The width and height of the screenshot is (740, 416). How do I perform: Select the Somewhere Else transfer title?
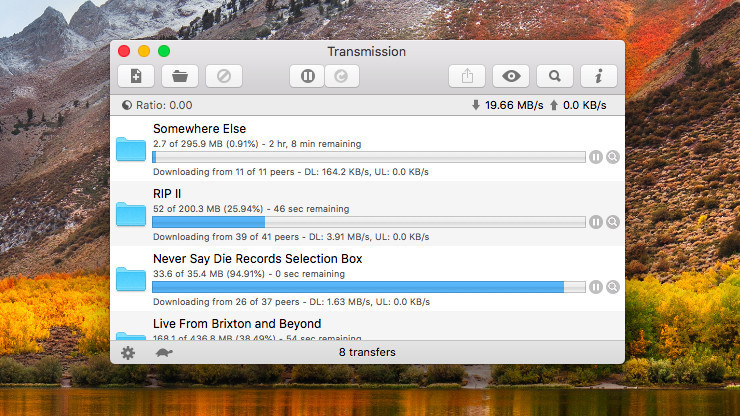click(x=199, y=129)
